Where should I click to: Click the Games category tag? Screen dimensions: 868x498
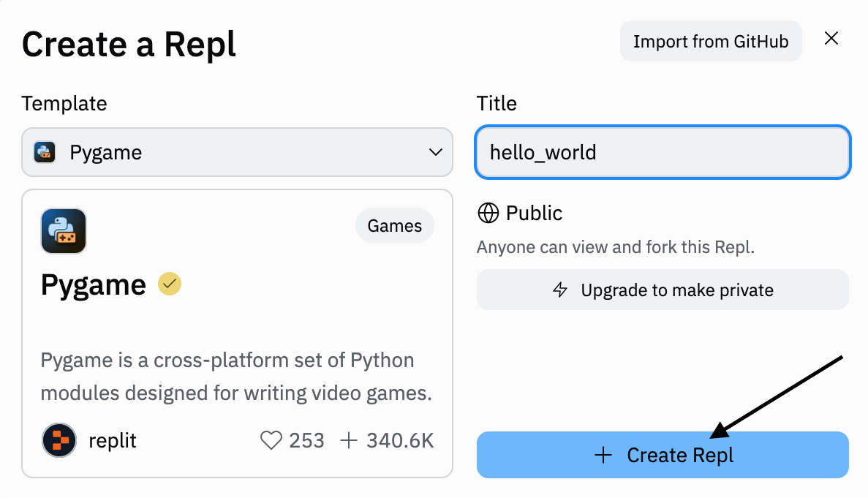tap(395, 226)
